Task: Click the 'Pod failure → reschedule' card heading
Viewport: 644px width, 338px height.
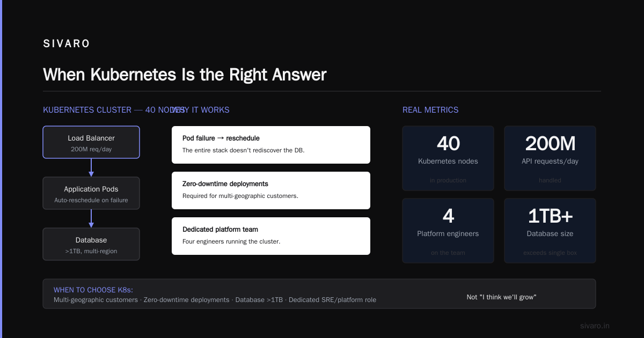Action: tap(221, 138)
